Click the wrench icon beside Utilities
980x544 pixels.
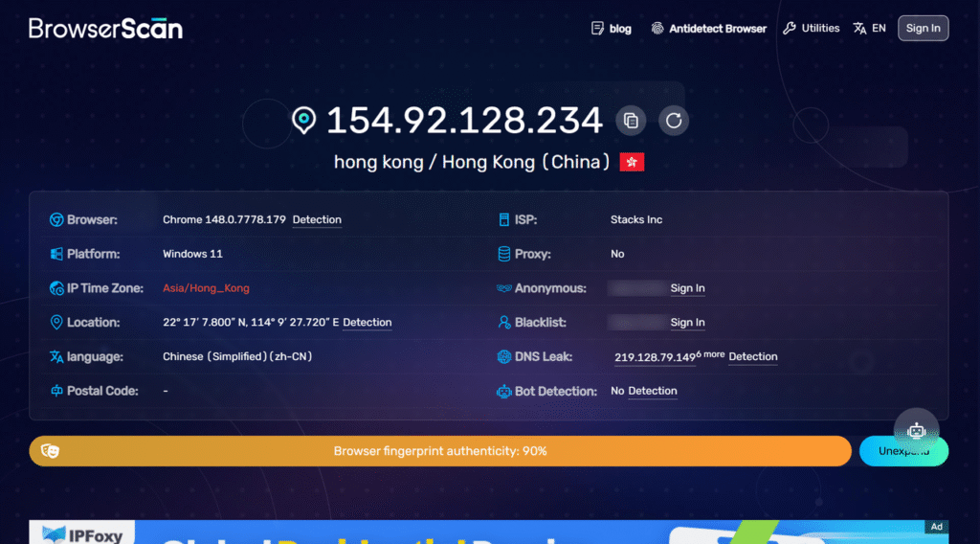(x=790, y=28)
